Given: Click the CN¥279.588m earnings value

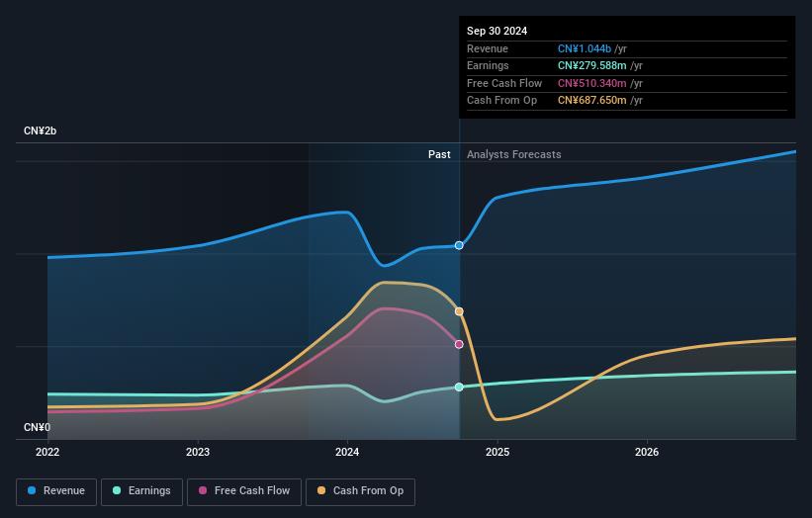Looking at the screenshot, I should tap(591, 65).
